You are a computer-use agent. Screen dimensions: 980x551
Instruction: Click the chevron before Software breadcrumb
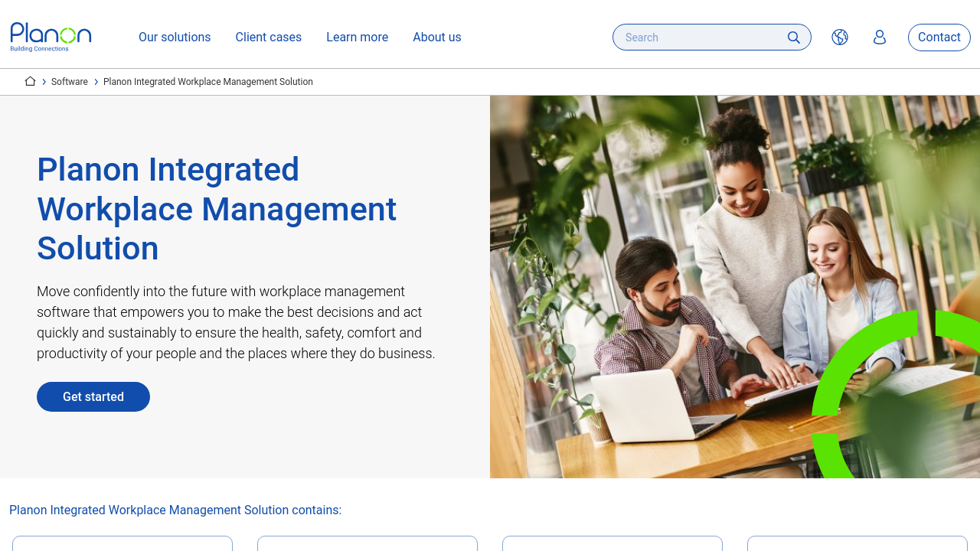44,82
